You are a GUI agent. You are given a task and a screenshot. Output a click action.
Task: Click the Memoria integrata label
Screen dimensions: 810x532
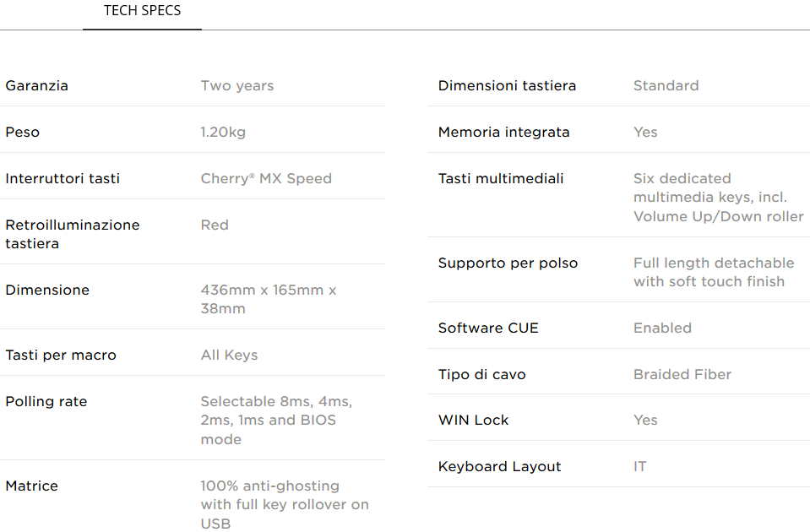[503, 133]
